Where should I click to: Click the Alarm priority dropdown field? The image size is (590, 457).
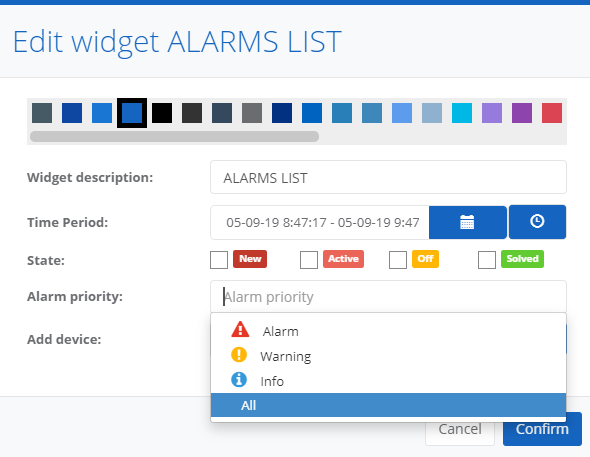388,297
